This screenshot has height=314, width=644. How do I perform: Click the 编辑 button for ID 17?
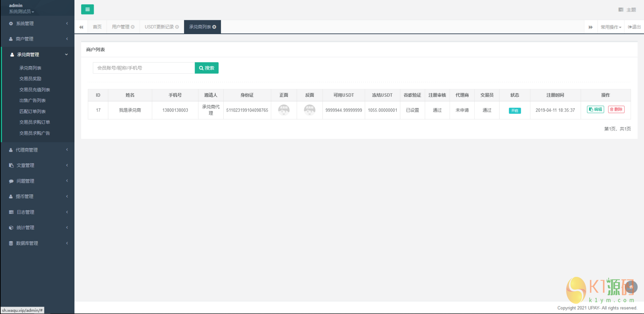pos(595,110)
